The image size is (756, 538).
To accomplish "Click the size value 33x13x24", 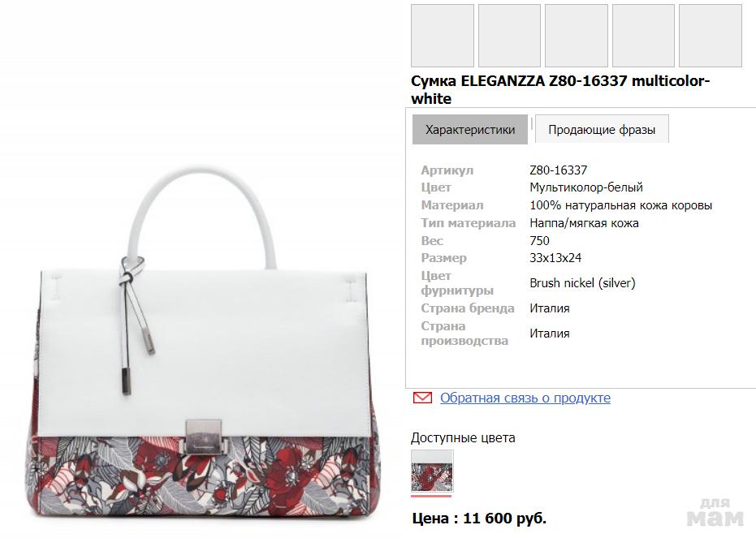I will pos(555,258).
